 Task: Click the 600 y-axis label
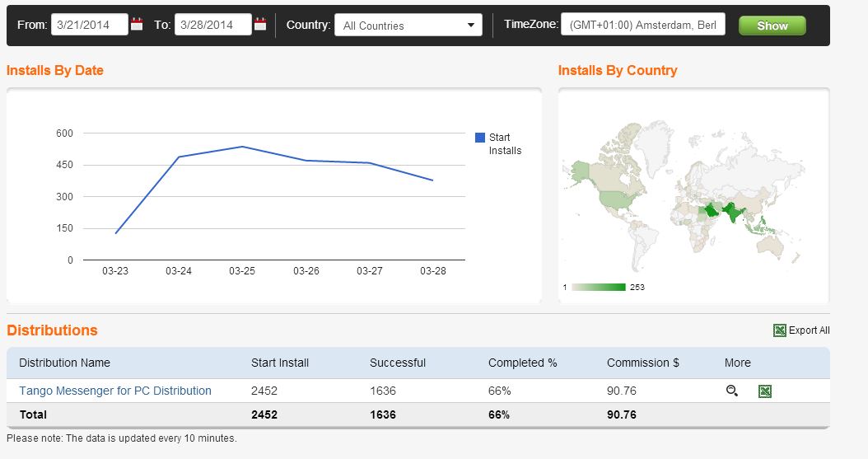(65, 133)
